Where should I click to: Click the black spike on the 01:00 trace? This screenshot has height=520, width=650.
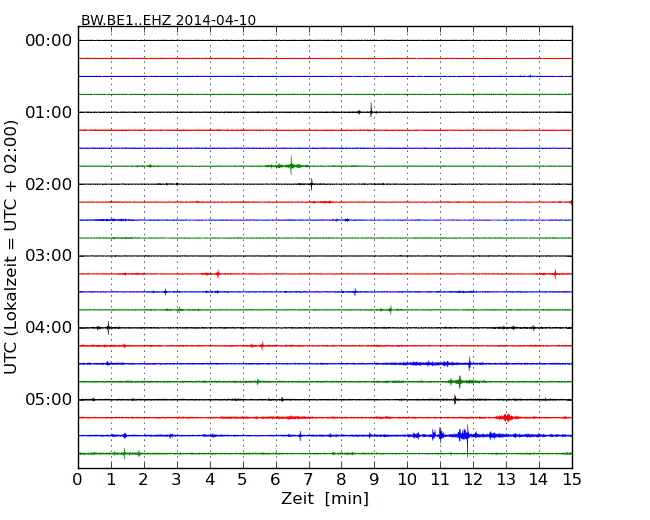371,111
